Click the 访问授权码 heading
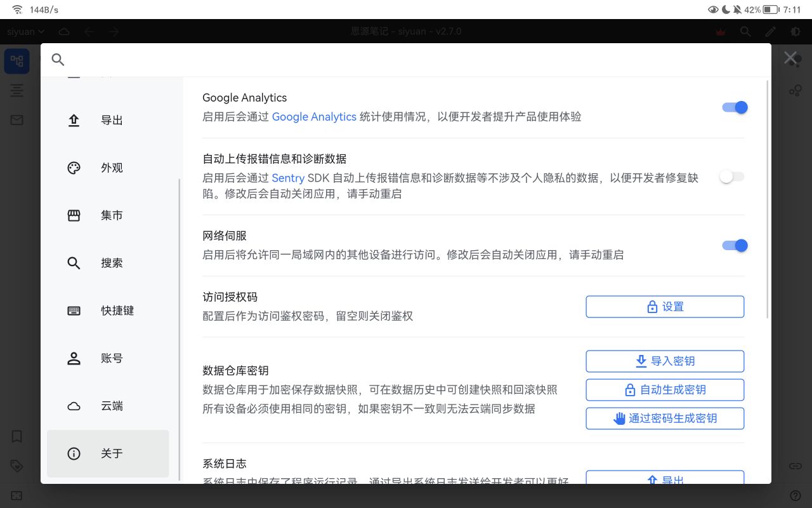 pyautogui.click(x=230, y=297)
